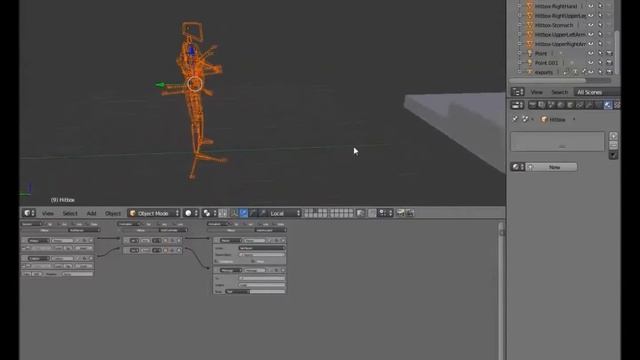Open the Select menu in the 3D view header
This screenshot has height=360, width=640.
[70, 213]
